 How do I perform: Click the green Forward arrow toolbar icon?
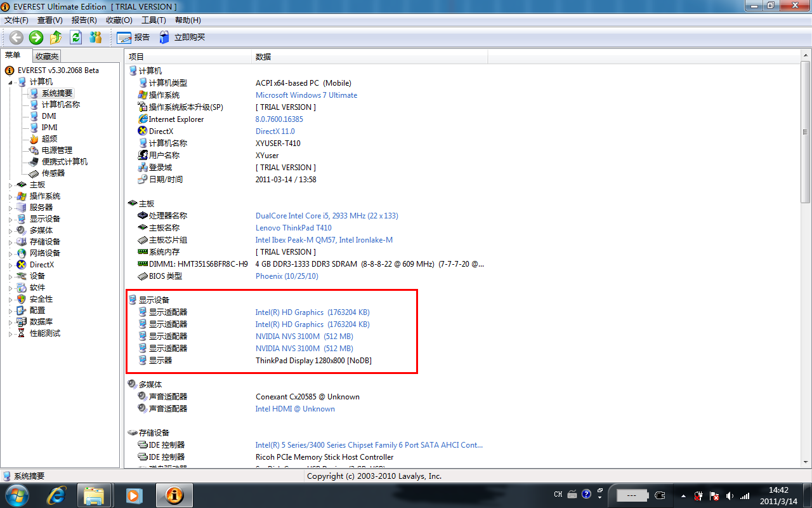(x=36, y=37)
